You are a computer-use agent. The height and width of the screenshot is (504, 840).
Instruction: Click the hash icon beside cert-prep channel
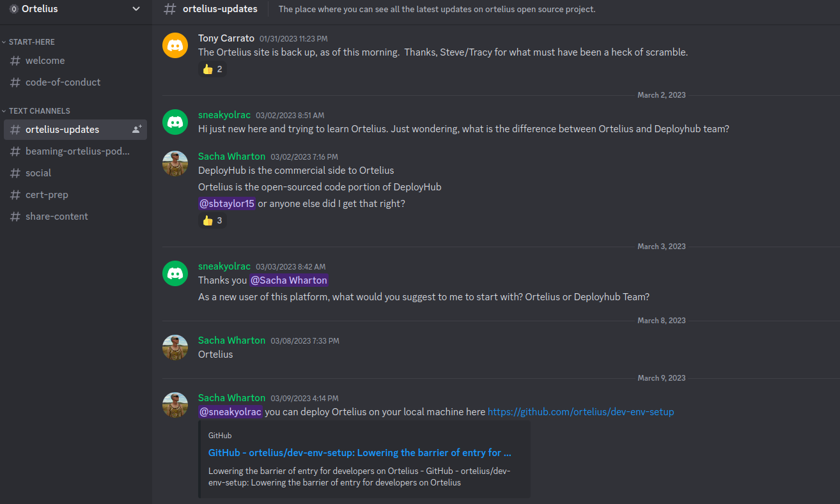coord(15,195)
